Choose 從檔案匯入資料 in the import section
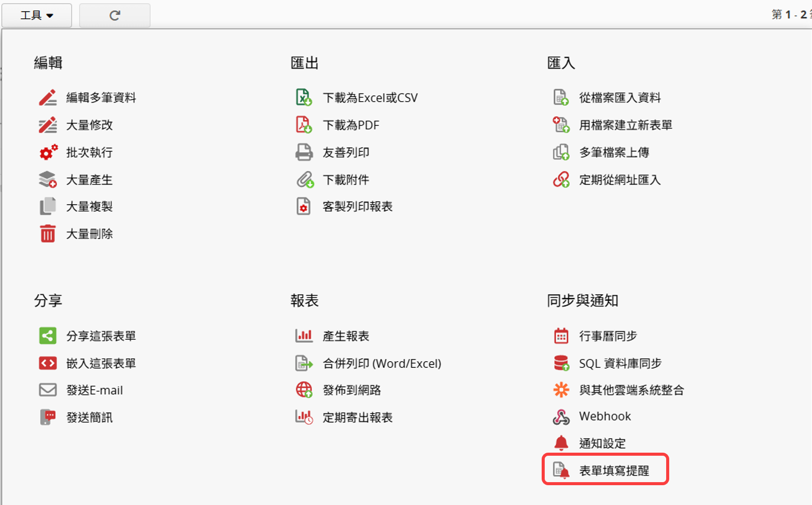 click(x=620, y=98)
